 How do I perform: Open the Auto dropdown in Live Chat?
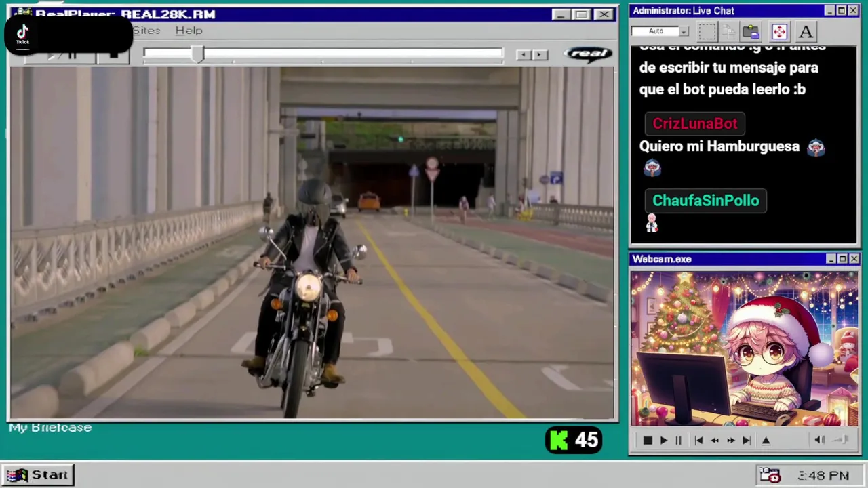[684, 31]
